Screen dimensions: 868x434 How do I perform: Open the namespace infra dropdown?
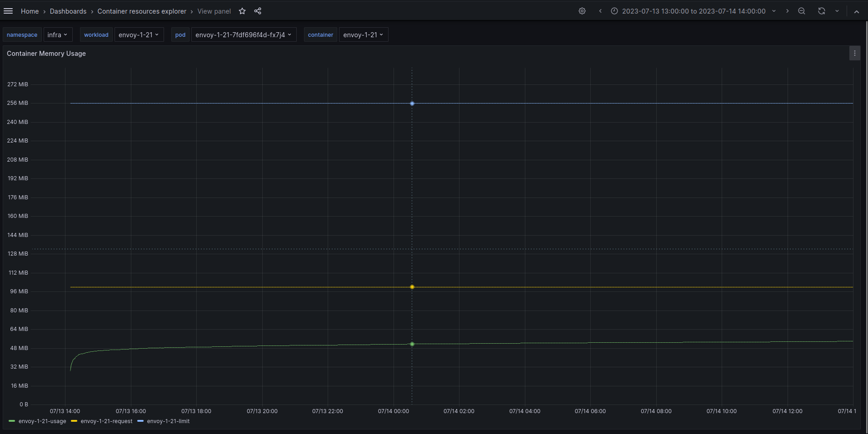click(58, 35)
